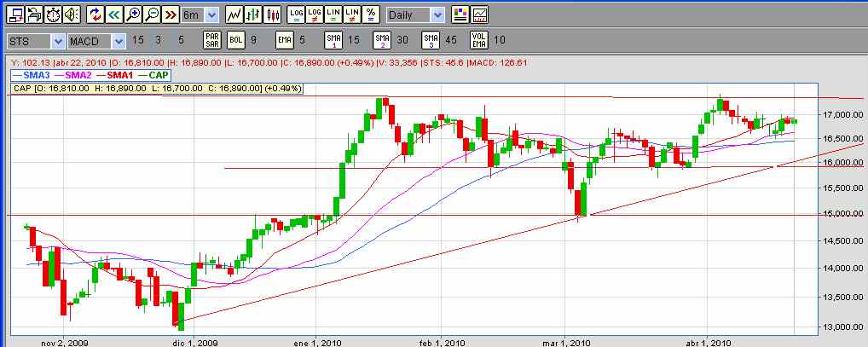The width and height of the screenshot is (868, 347).
Task: Open the STS indicator dropdown
Action: point(59,41)
